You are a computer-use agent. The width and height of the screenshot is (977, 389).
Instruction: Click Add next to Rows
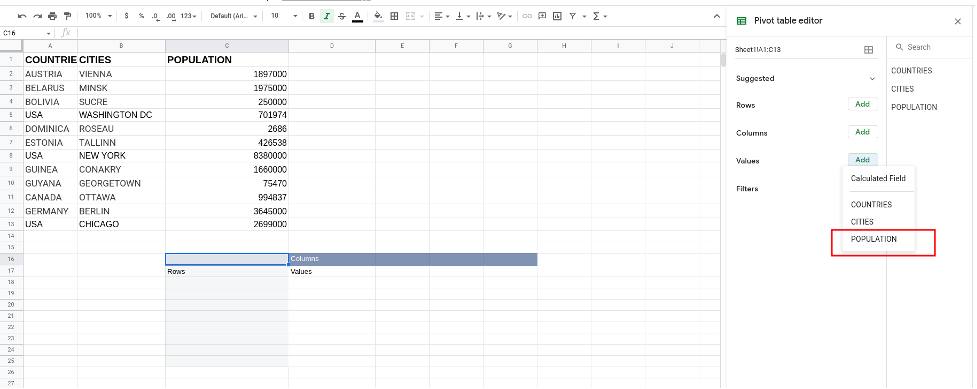[x=862, y=105]
